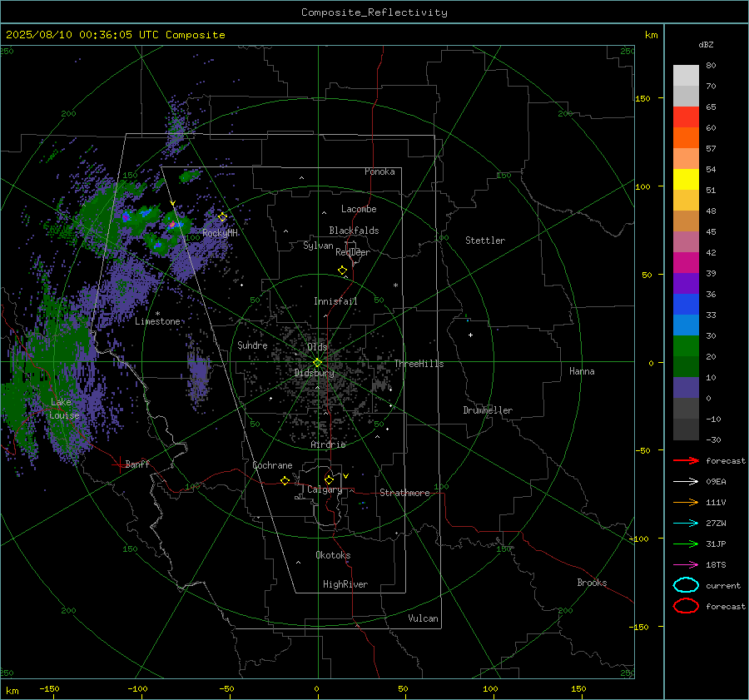Click the Hanna label
The height and width of the screenshot is (700, 749).
click(582, 371)
